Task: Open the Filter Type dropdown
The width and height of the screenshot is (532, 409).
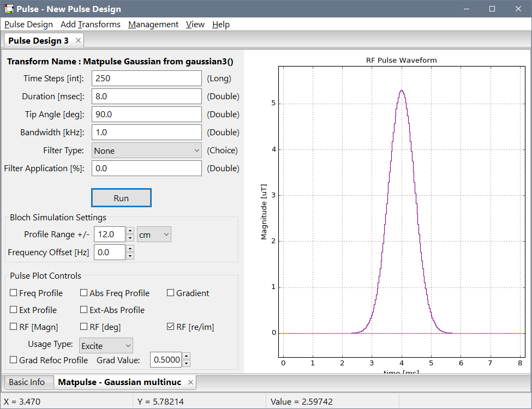Action: coord(147,150)
